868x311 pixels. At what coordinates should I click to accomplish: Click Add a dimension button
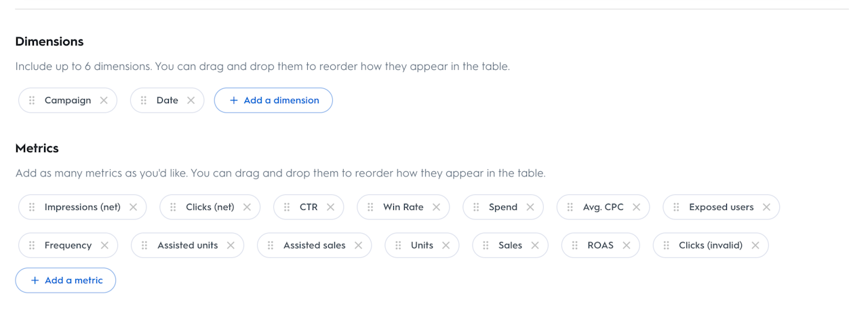click(273, 100)
